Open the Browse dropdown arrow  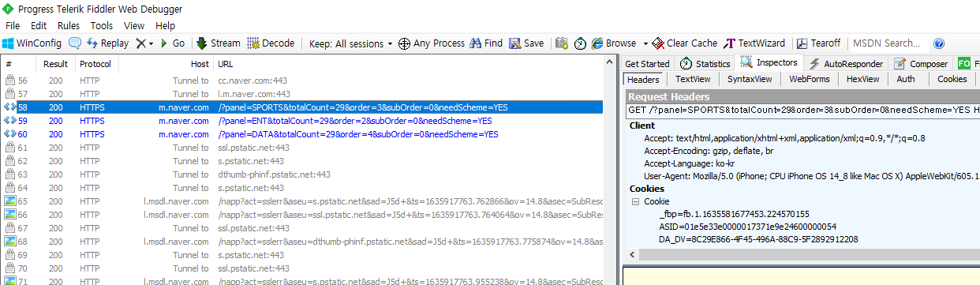645,43
